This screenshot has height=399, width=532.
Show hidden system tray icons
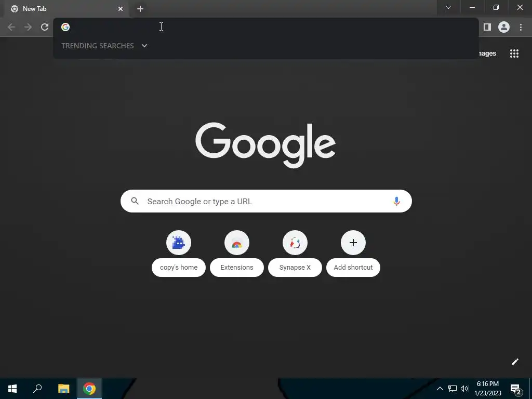point(440,389)
